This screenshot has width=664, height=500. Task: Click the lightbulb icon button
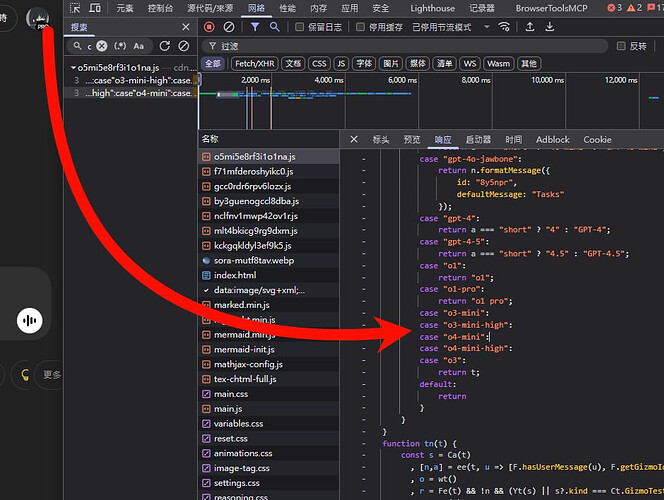pyautogui.click(x=25, y=374)
